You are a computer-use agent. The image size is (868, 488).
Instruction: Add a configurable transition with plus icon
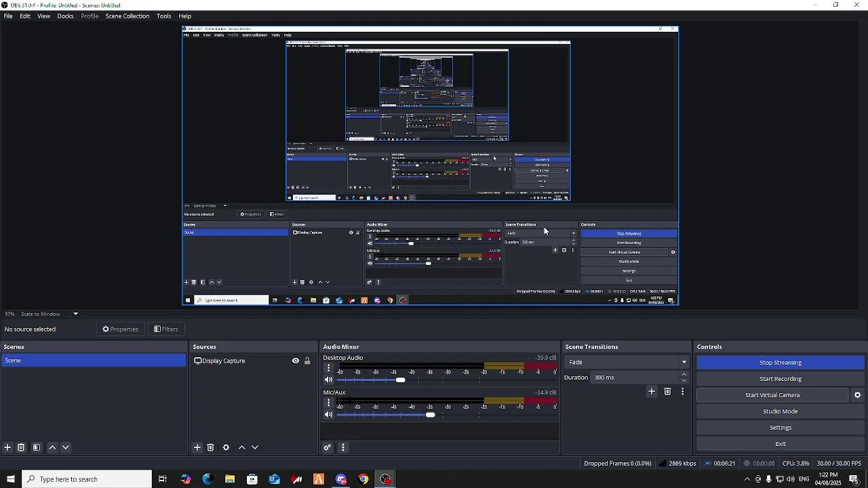coord(652,392)
